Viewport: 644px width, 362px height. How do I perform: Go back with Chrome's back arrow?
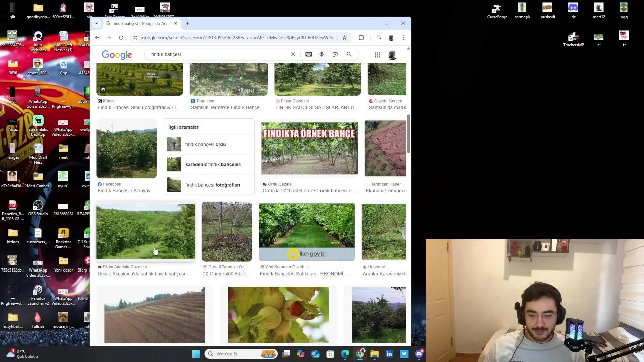tap(97, 37)
